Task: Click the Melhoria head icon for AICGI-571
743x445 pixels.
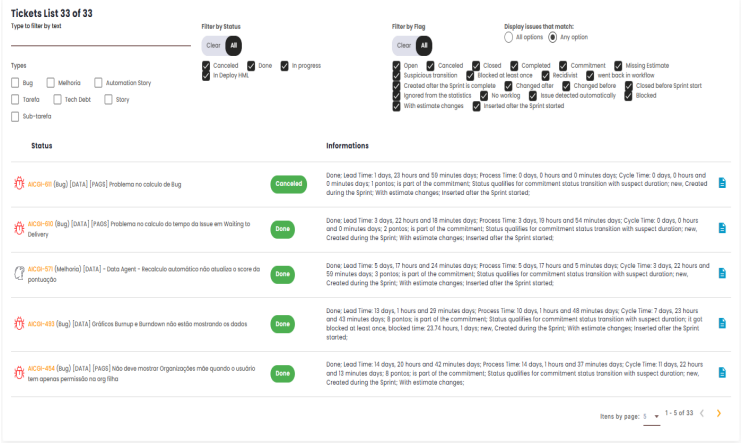Action: tap(19, 273)
